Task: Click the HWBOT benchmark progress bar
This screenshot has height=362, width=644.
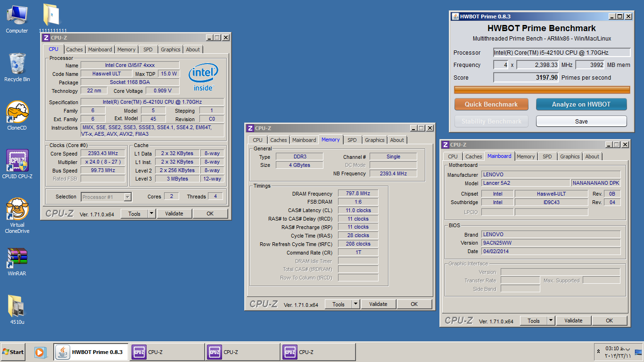Action: pos(542,90)
